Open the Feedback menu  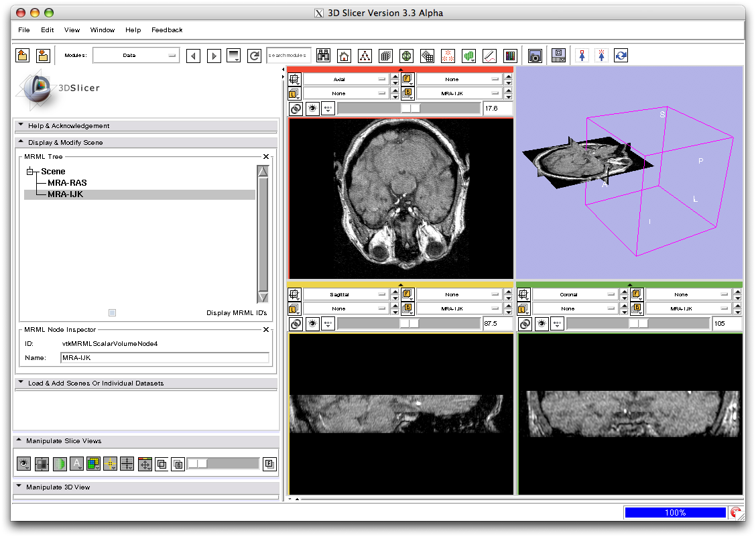click(167, 30)
